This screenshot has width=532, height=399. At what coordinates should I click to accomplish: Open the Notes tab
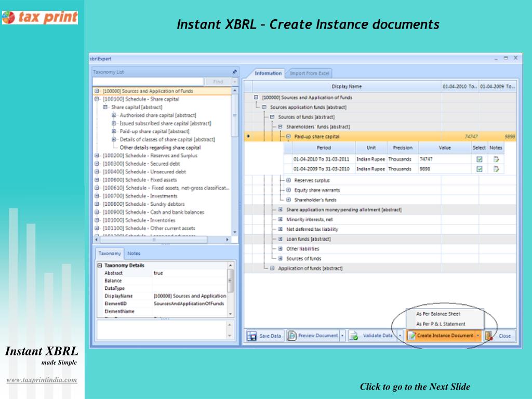pyautogui.click(x=134, y=254)
